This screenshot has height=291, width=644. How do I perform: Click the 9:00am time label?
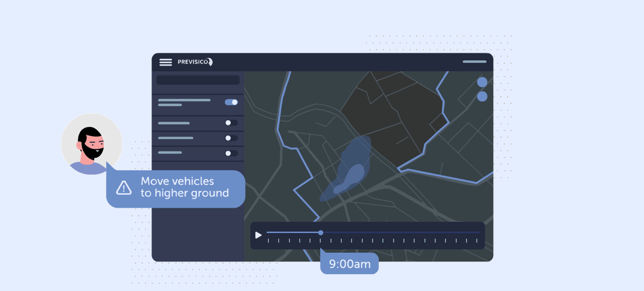coord(350,264)
